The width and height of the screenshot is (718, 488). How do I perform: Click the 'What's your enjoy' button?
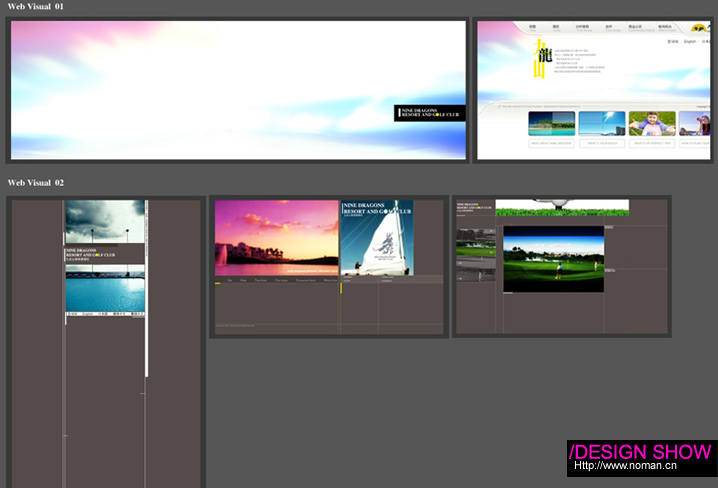click(601, 144)
